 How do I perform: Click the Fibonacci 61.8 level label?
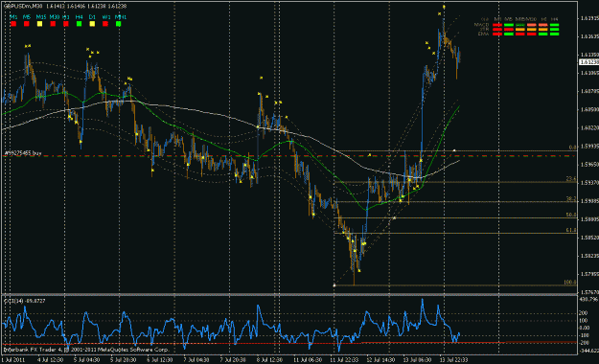pyautogui.click(x=571, y=230)
